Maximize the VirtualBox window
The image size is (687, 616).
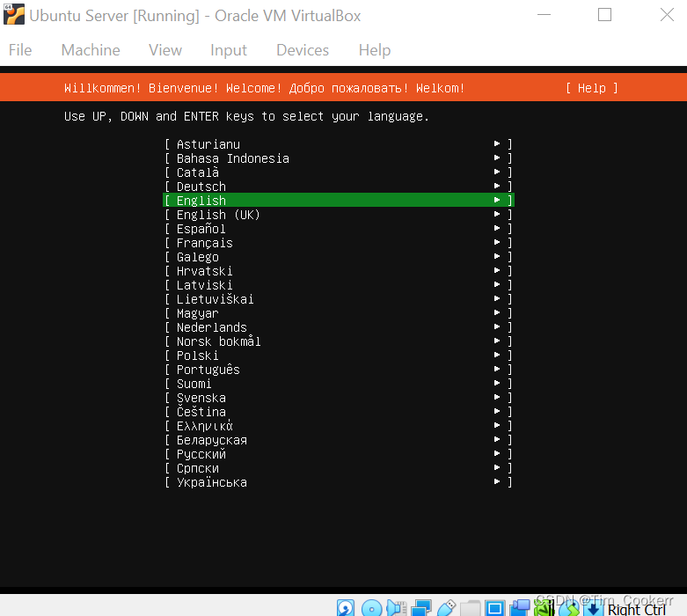click(x=604, y=14)
